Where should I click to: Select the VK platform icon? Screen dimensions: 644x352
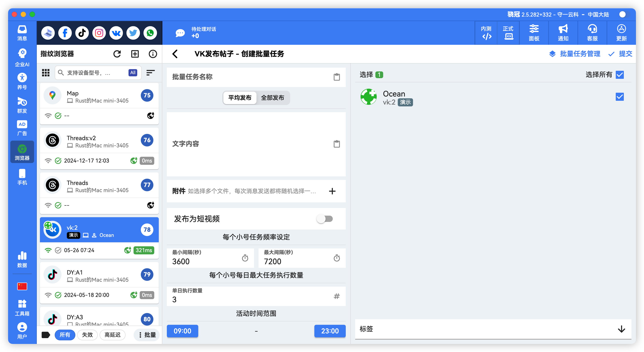[116, 33]
